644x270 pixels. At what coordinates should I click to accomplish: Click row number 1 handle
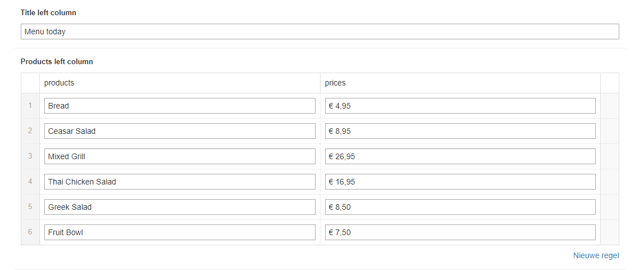click(x=30, y=106)
